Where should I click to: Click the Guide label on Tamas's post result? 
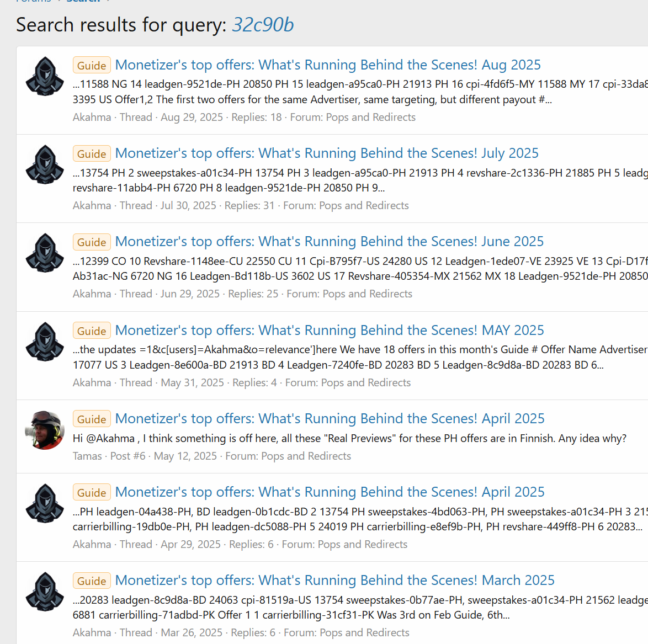[x=92, y=419]
